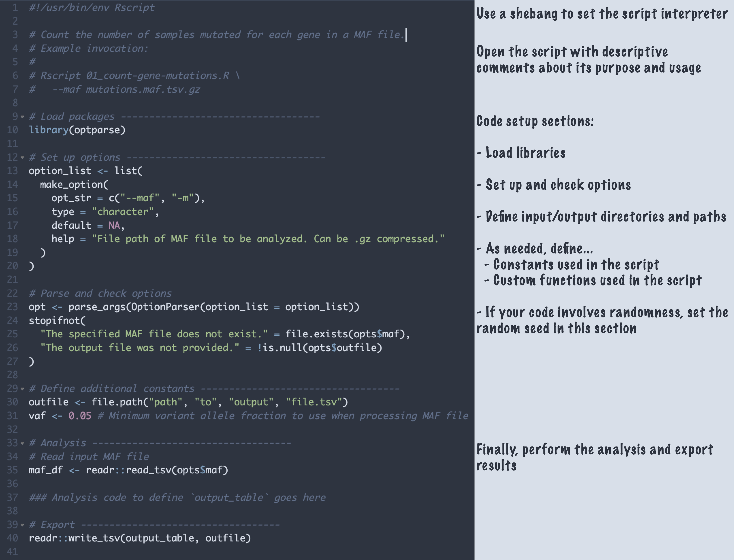Click the word stopifnot in code
Viewport: 734px width, 560px height.
(x=55, y=321)
